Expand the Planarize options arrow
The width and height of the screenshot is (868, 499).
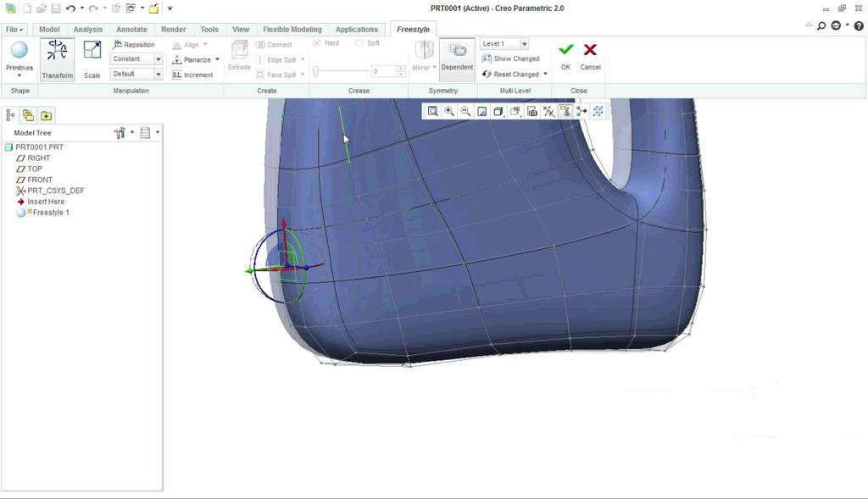point(218,59)
